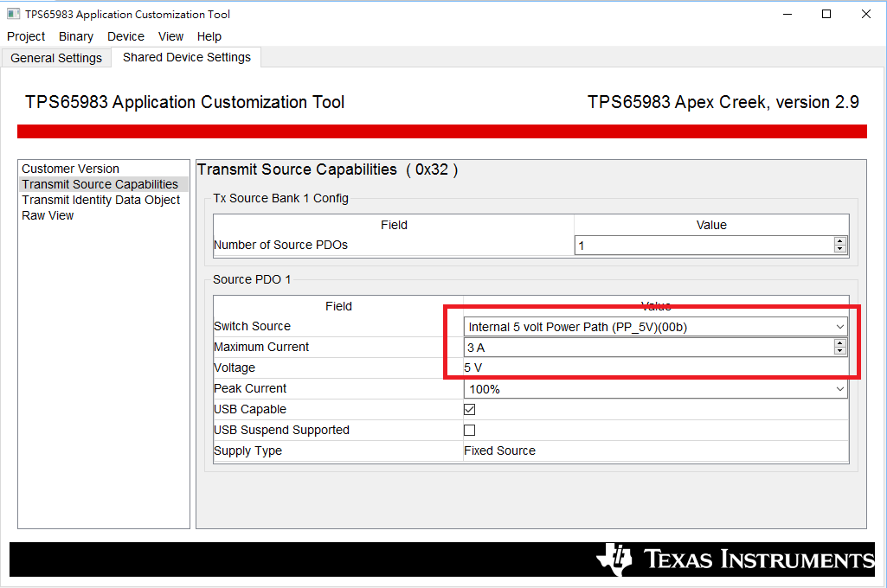Click the application icon in title bar
The height and width of the screenshot is (588, 887).
tap(14, 14)
